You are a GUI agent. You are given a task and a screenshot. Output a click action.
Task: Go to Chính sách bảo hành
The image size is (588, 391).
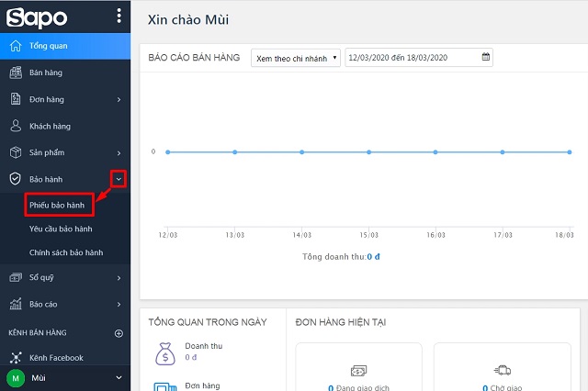tap(66, 252)
